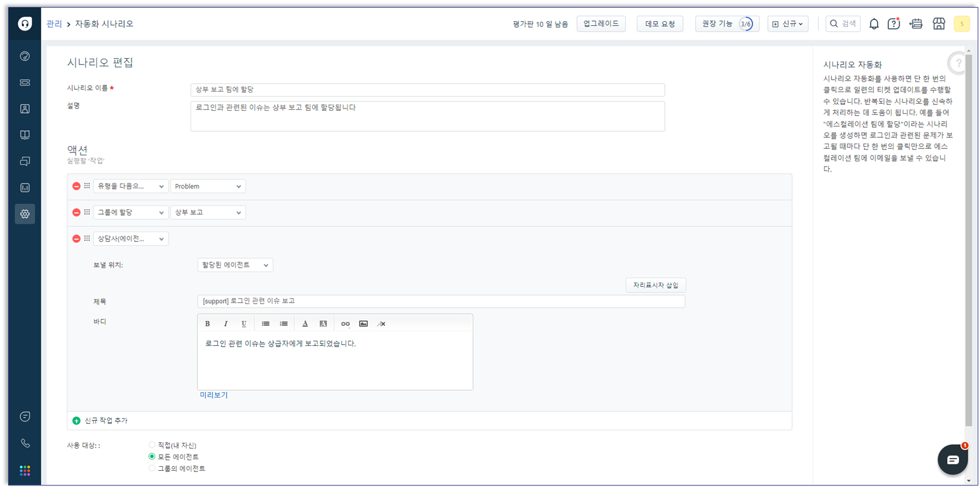Click the 자리표시자 삽입 button
The height and width of the screenshot is (489, 980).
655,286
